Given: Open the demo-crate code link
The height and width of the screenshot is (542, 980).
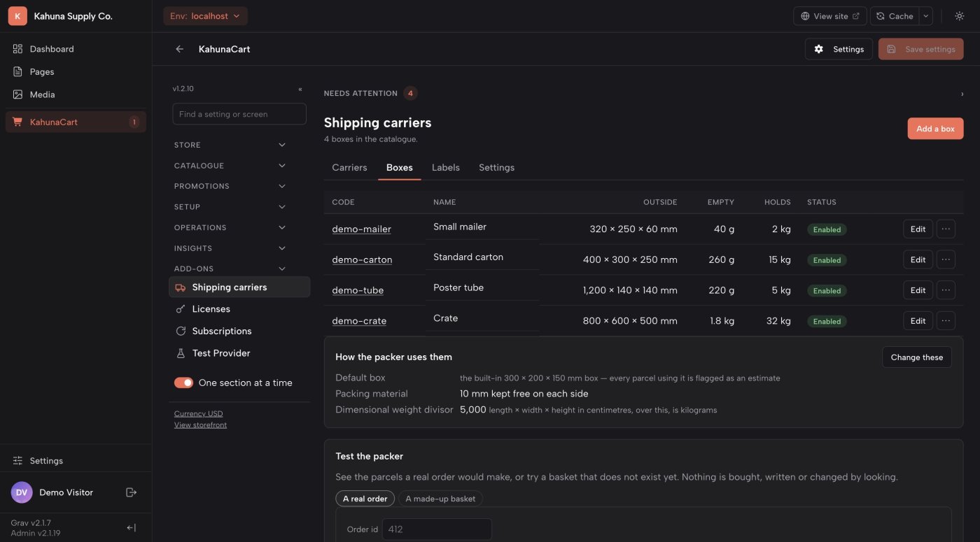Looking at the screenshot, I should (x=359, y=321).
